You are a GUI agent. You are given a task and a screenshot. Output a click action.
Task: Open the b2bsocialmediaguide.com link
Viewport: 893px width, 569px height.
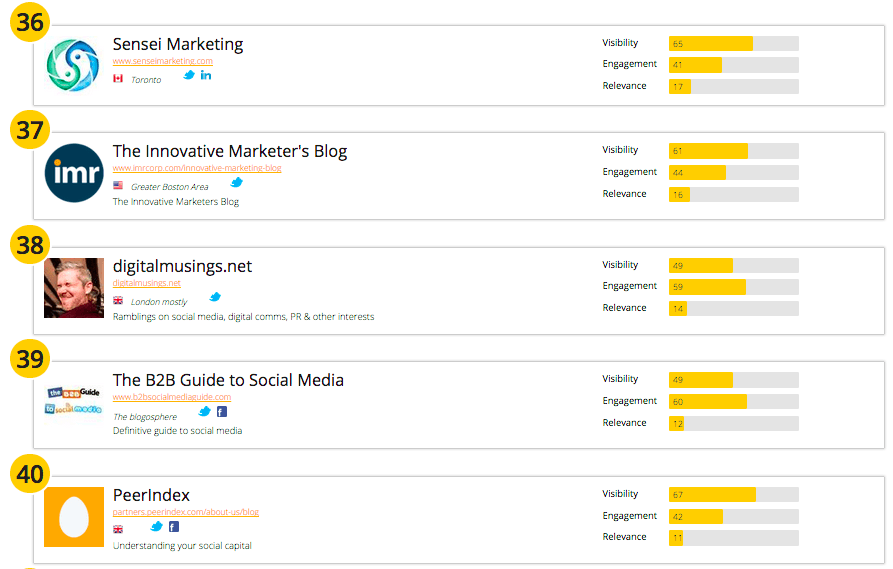coord(171,397)
